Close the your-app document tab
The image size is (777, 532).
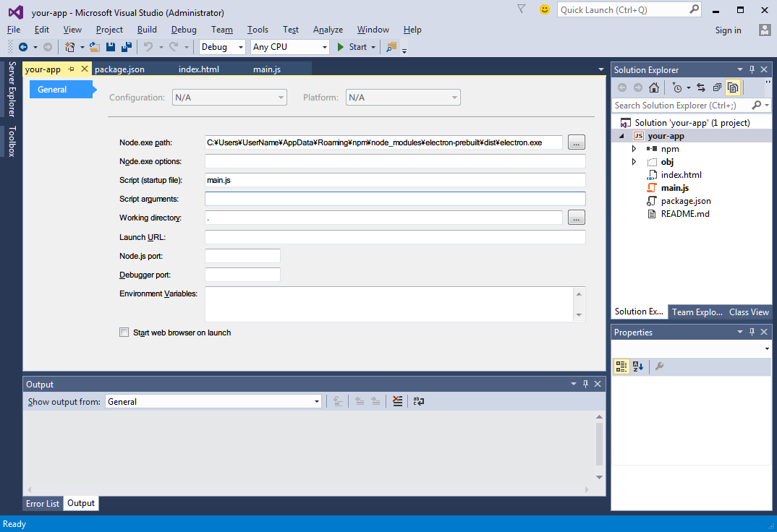click(x=85, y=69)
